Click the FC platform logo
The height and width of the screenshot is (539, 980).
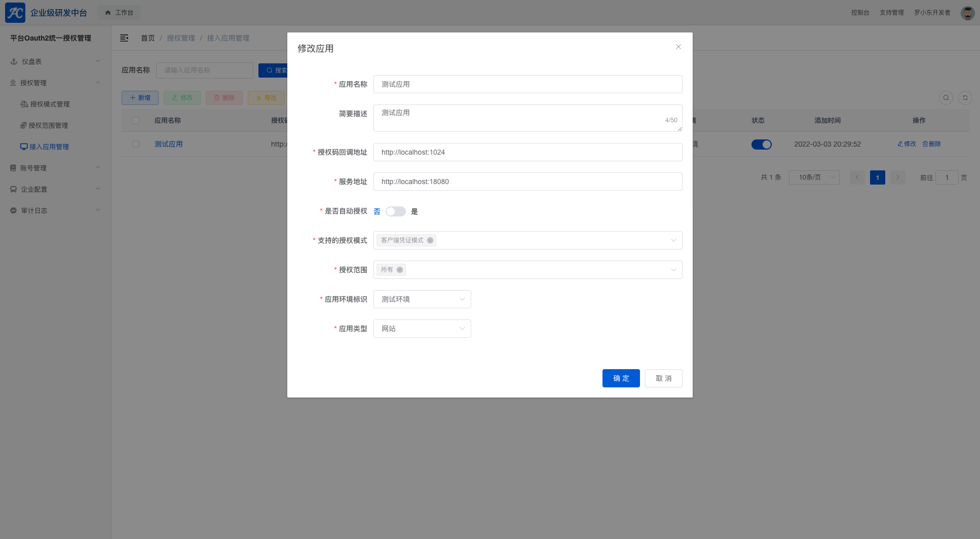(15, 13)
